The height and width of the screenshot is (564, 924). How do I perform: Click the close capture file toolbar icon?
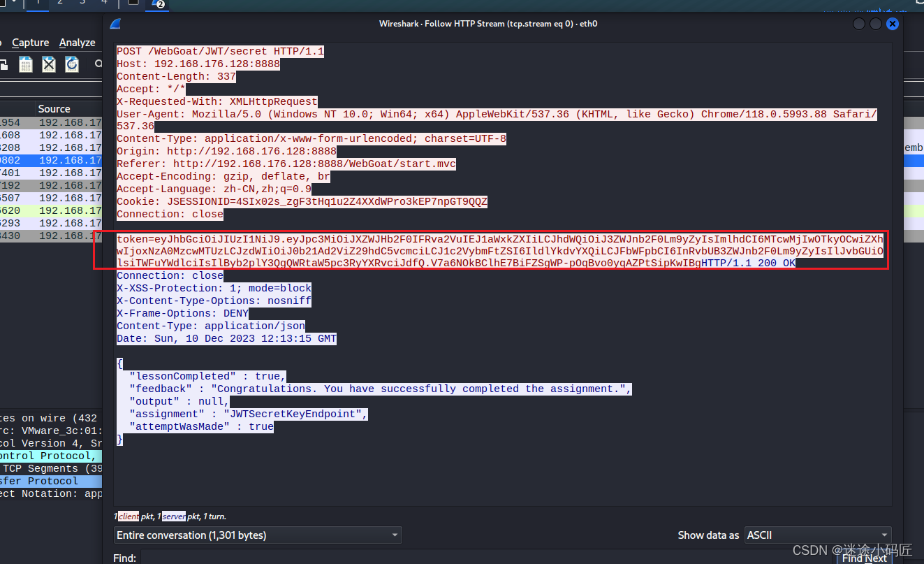click(48, 65)
